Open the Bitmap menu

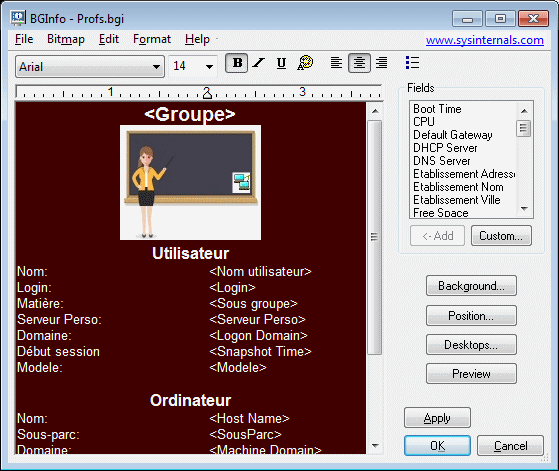point(66,39)
